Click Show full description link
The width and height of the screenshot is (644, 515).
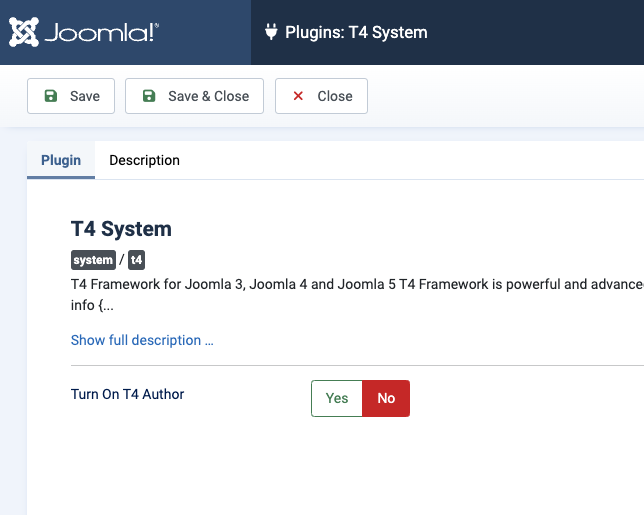pos(142,340)
